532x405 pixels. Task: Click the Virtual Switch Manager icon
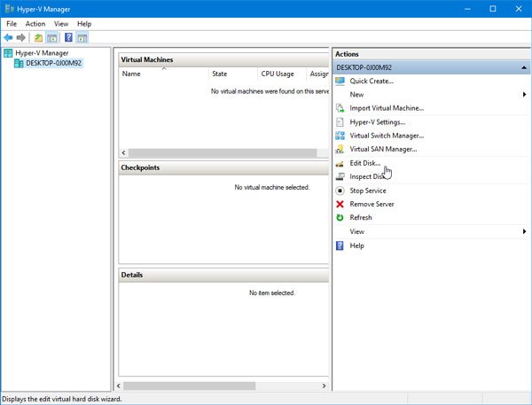[x=340, y=136]
